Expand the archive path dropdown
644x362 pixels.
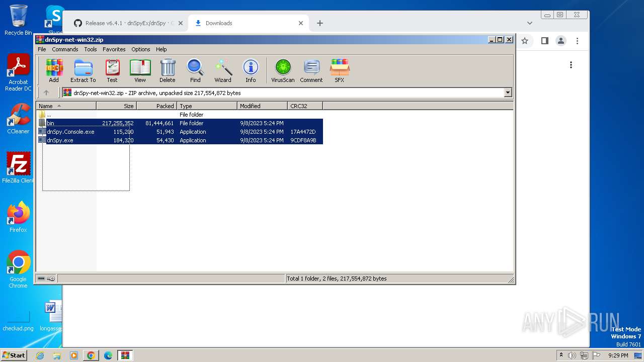pos(508,93)
